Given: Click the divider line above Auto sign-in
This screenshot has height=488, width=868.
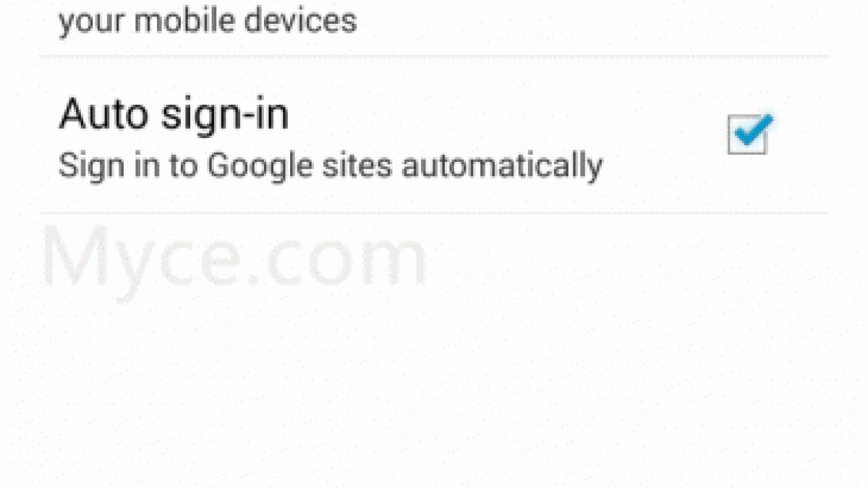Looking at the screenshot, I should [x=434, y=56].
